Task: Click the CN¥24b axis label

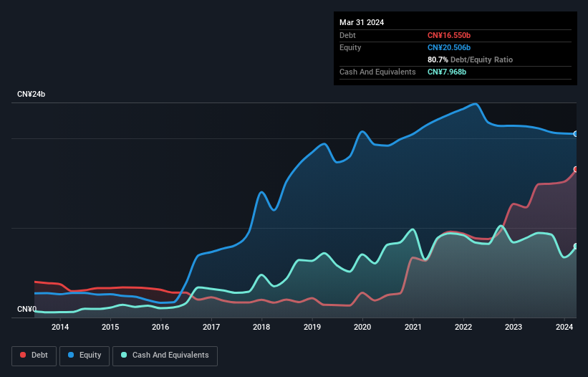Action: tap(31, 94)
